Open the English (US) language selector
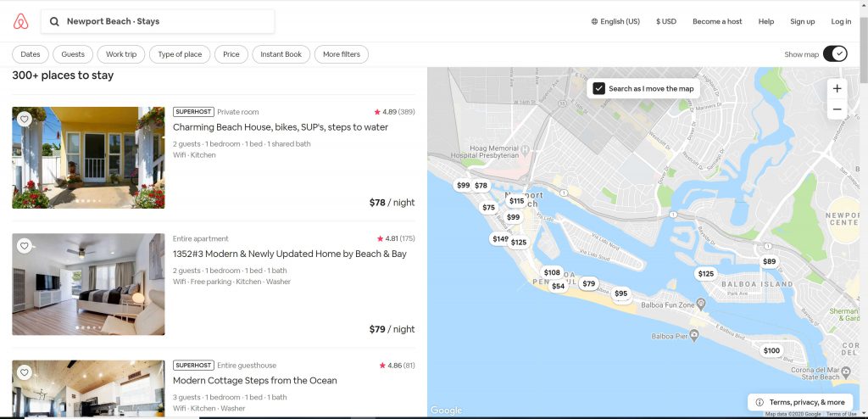Image resolution: width=868 pixels, height=419 pixels. coord(615,21)
